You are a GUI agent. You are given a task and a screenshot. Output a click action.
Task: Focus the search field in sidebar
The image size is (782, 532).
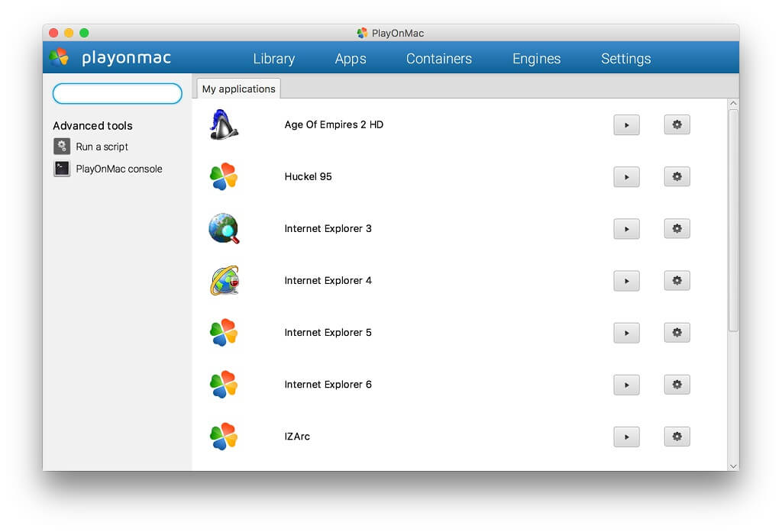pos(117,94)
